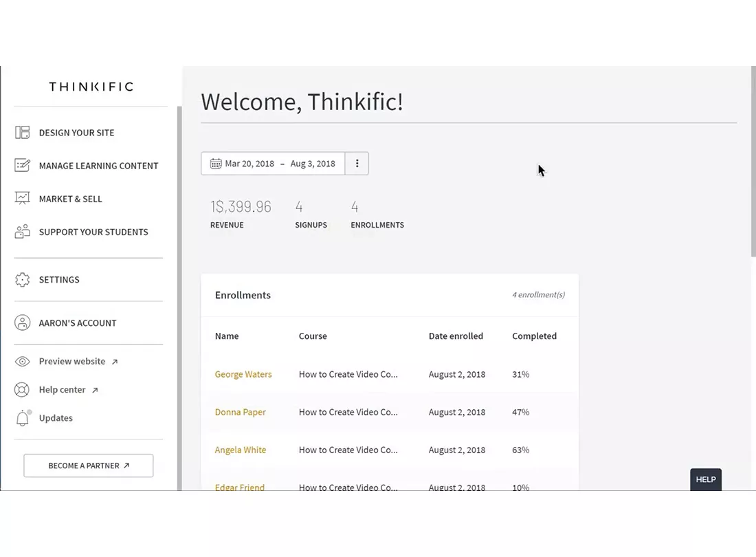This screenshot has width=756, height=557.
Task: Click the Thinkific logo
Action: (x=91, y=87)
